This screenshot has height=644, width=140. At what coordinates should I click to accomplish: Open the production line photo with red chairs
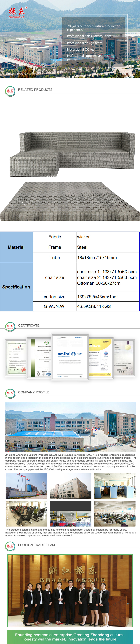pos(70,514)
